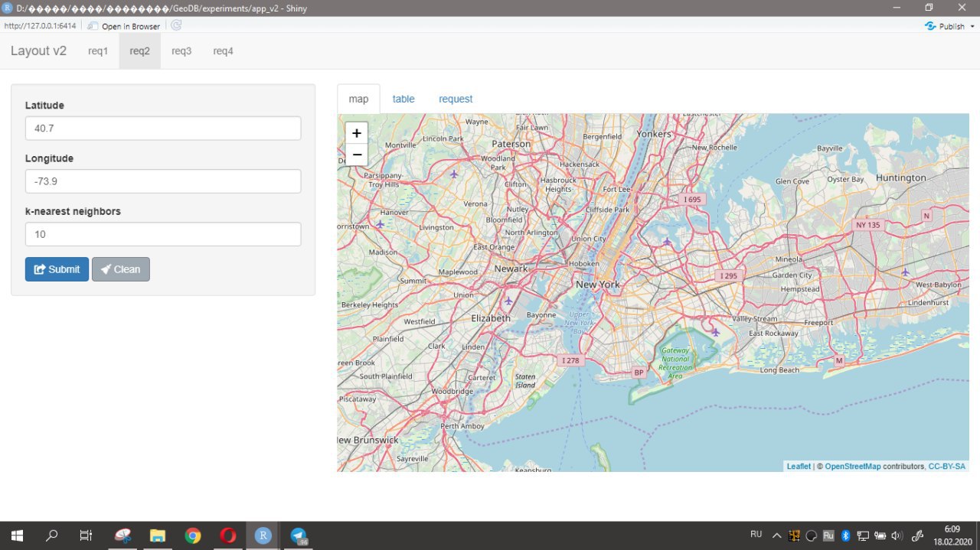Click the Bluetooth tray icon
This screenshot has height=550, width=980.
click(846, 535)
